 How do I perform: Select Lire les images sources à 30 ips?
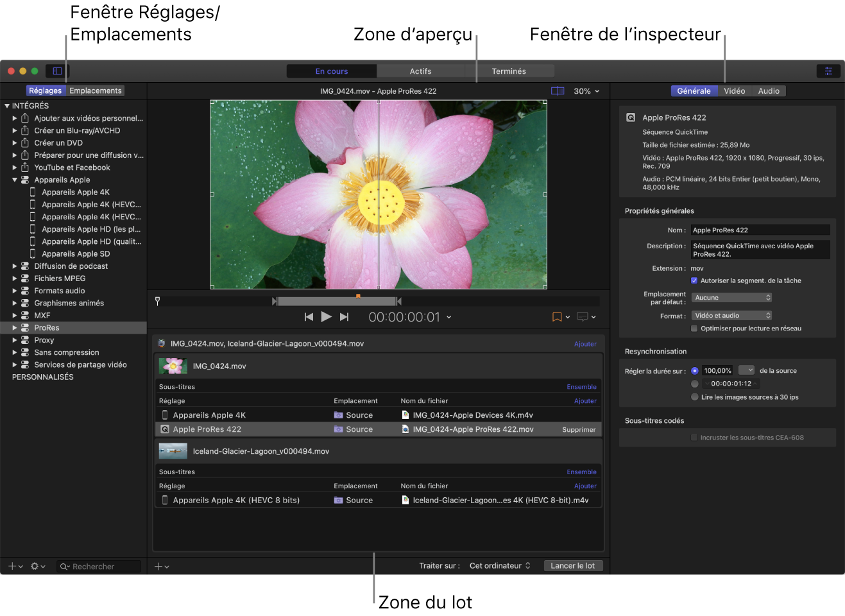695,397
